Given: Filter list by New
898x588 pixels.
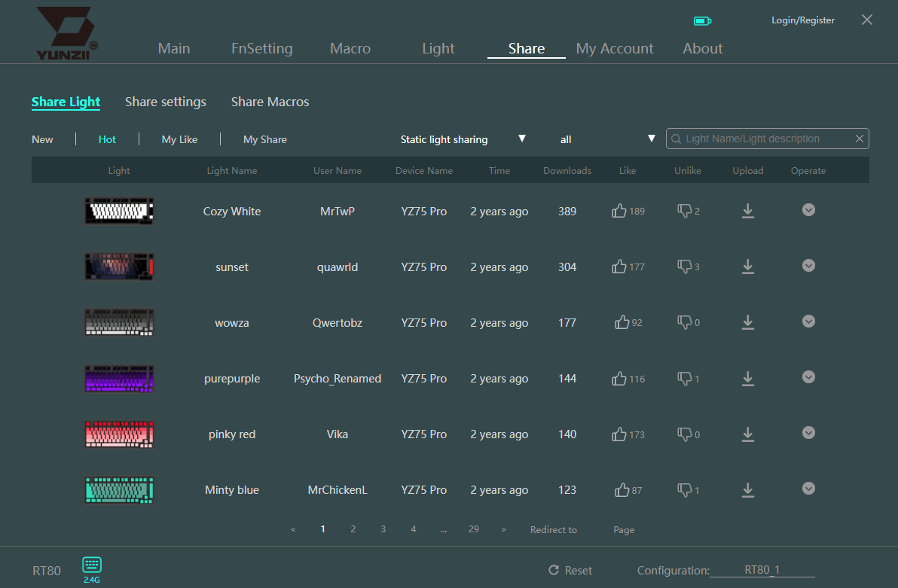Looking at the screenshot, I should click(x=42, y=139).
